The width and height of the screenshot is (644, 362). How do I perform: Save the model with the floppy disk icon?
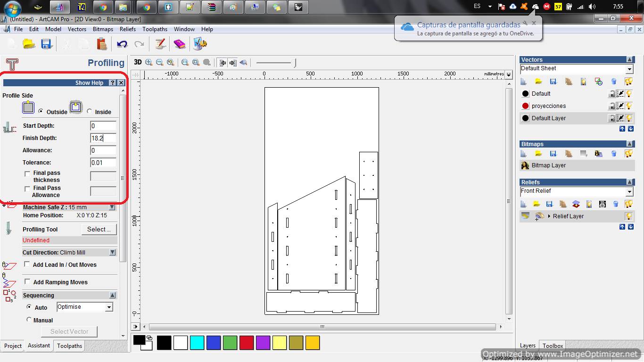46,44
